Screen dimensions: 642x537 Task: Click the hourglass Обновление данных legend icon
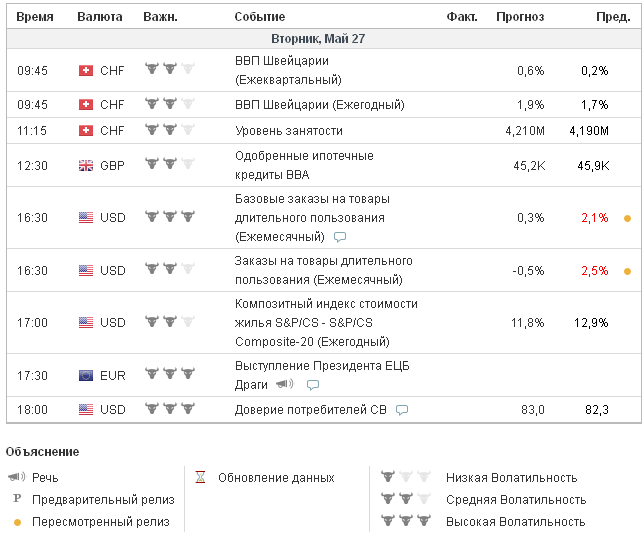coord(199,478)
